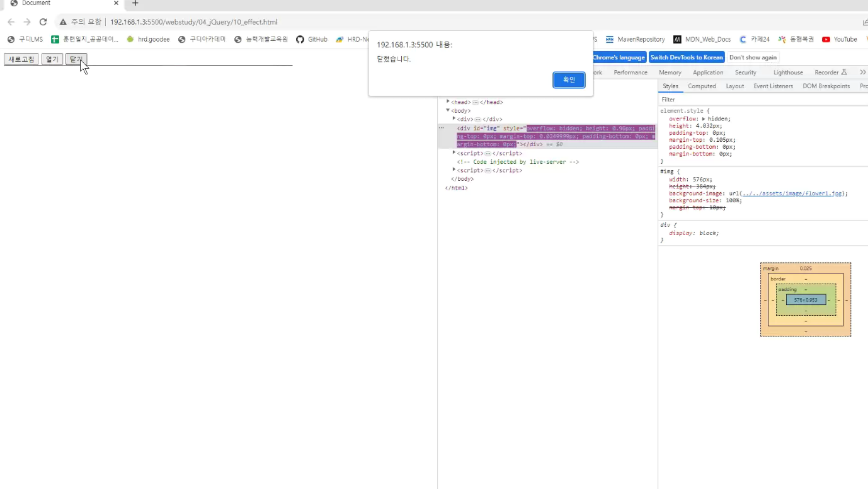Select the Document browser tab
Image resolution: width=868 pixels, height=489 pixels.
click(x=63, y=3)
